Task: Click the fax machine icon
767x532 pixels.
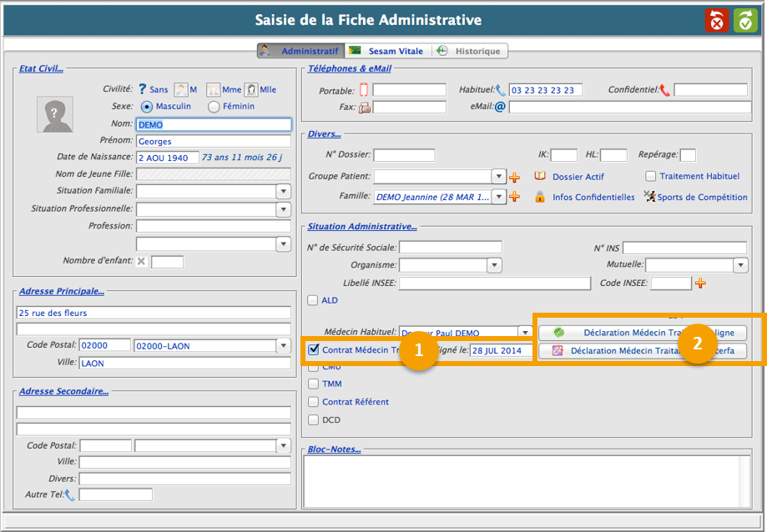Action: [365, 108]
